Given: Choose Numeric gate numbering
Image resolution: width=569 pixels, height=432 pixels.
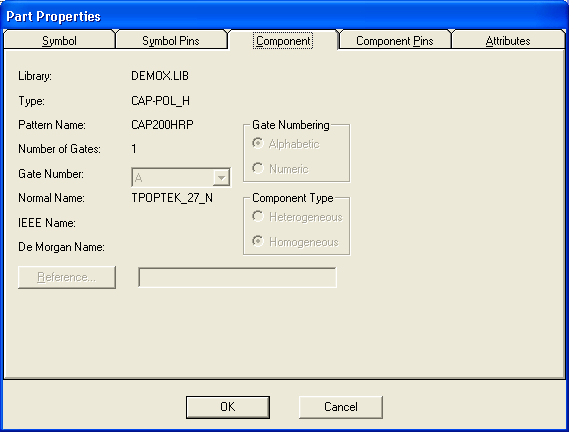Looking at the screenshot, I should coord(280,168).
